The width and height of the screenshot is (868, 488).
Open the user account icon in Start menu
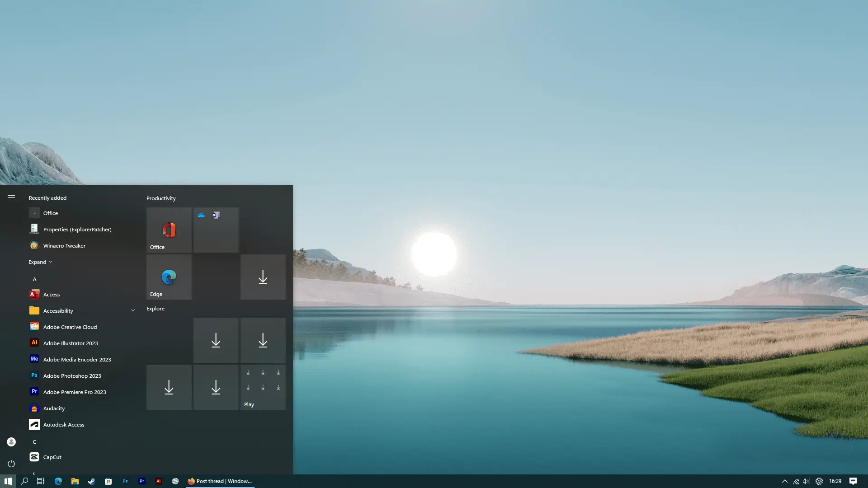(11, 441)
